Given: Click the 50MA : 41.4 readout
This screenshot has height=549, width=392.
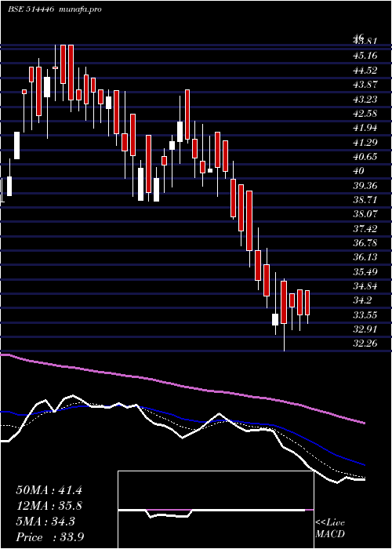Looking at the screenshot, I should coord(49,490).
